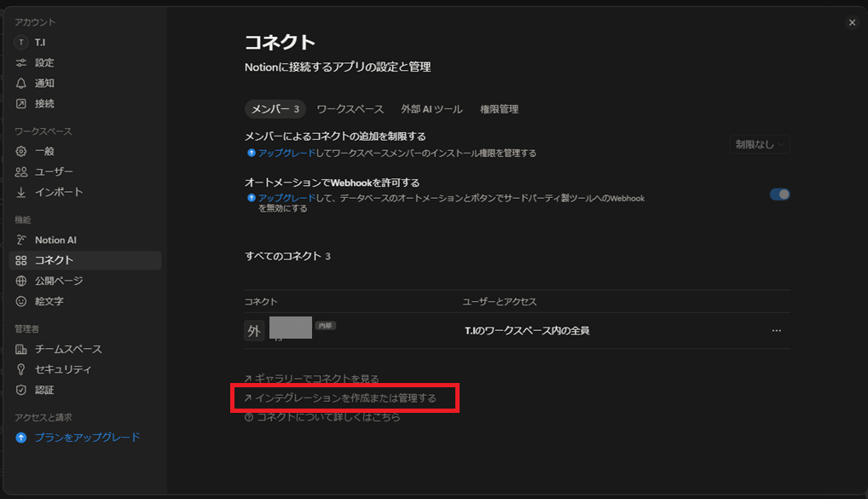Open Notion AI sidebar icon
Screen dimensions: 868x499
tap(21, 241)
